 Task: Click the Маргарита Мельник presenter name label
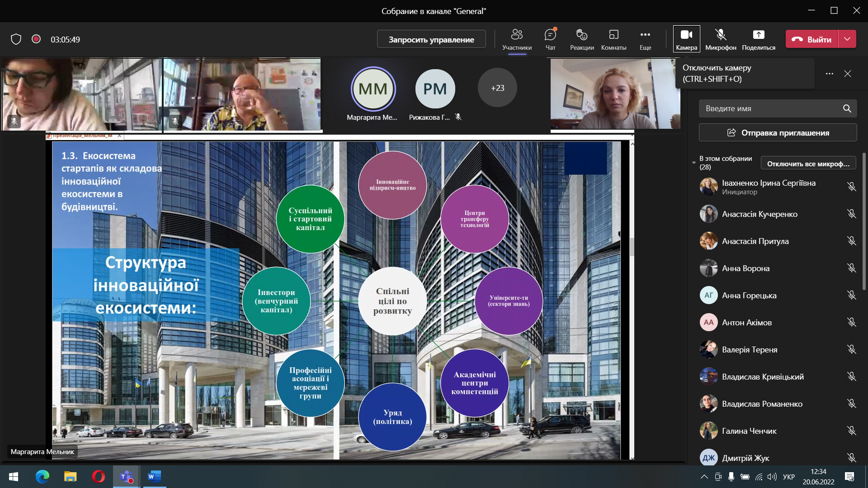[42, 451]
